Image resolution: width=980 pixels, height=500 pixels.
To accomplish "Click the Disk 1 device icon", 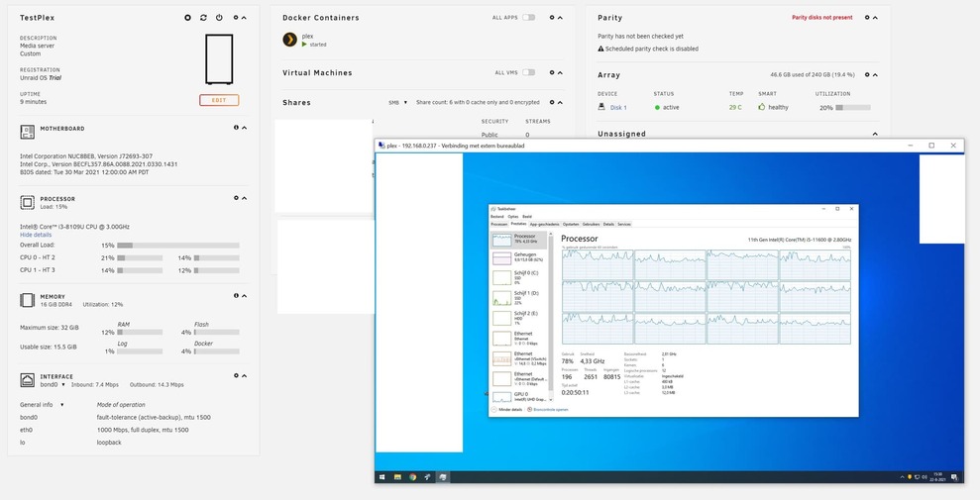I will pyautogui.click(x=601, y=107).
